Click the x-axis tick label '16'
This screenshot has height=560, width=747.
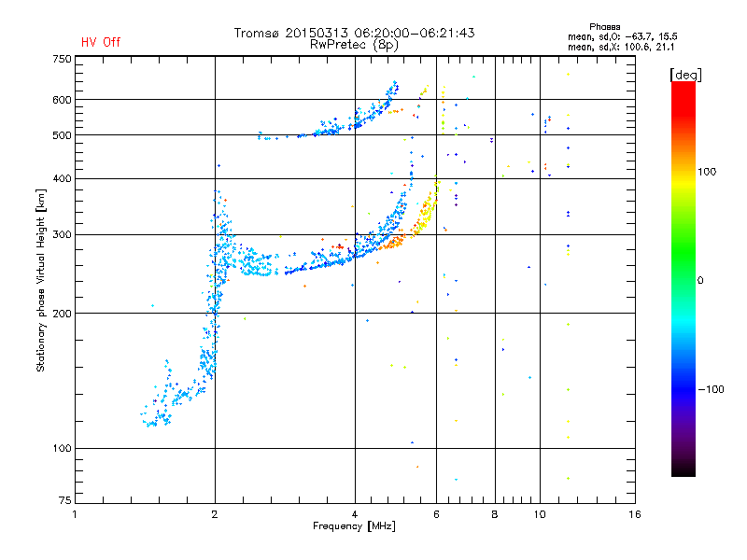(635, 514)
